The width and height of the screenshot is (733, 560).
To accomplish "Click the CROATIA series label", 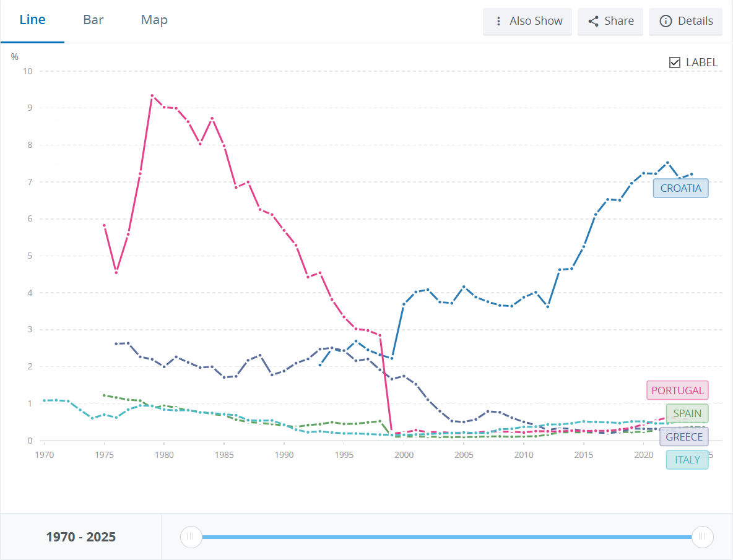I will [680, 188].
